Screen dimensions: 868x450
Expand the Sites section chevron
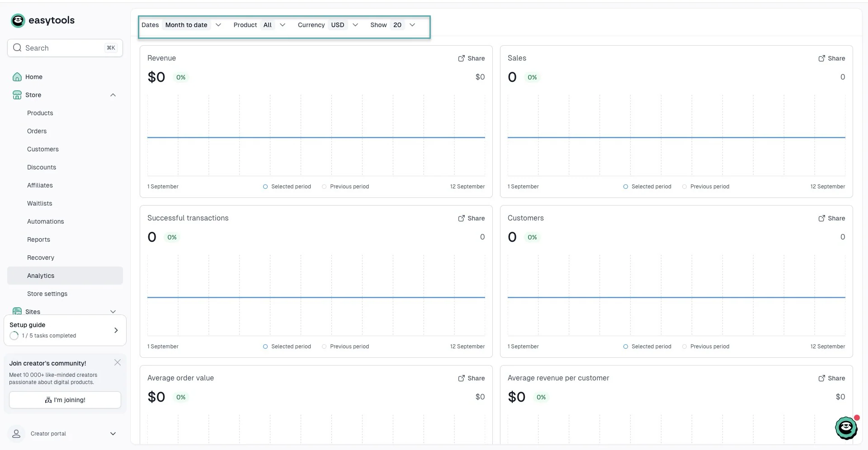pos(113,311)
